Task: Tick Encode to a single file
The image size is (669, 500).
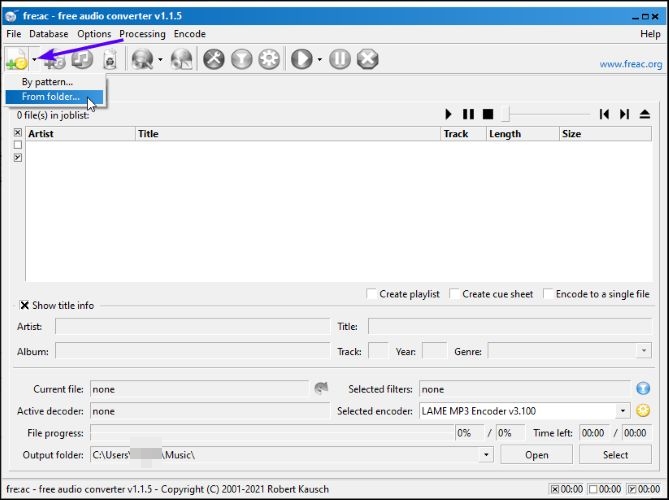Action: [x=548, y=294]
